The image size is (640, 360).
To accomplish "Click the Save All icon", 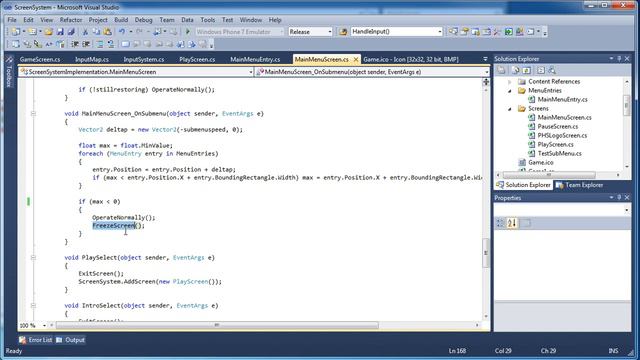I will [x=71, y=31].
